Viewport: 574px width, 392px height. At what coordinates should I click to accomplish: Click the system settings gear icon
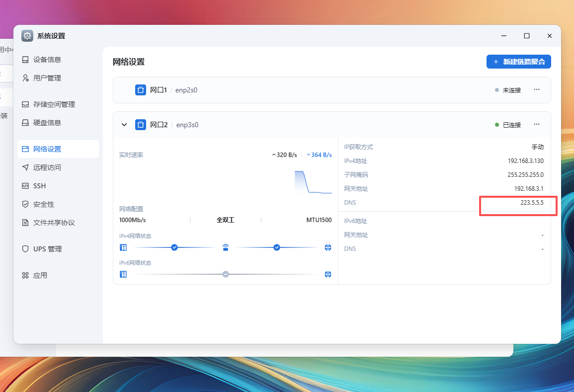click(x=27, y=36)
